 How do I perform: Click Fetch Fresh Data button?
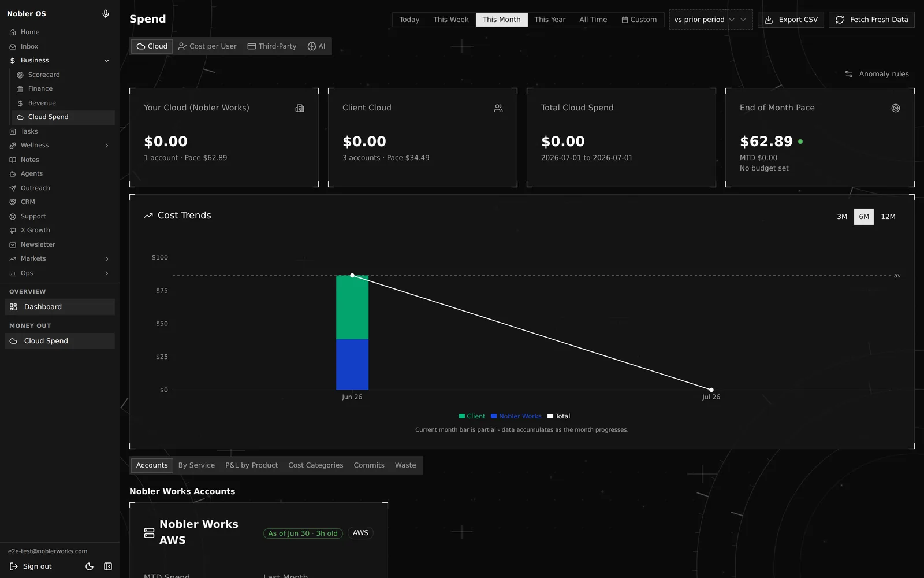coord(871,20)
